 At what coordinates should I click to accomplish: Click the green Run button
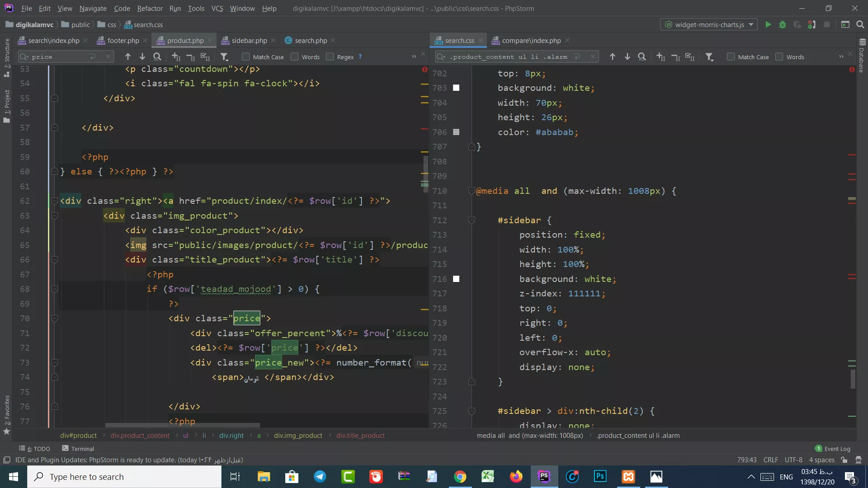pos(768,24)
